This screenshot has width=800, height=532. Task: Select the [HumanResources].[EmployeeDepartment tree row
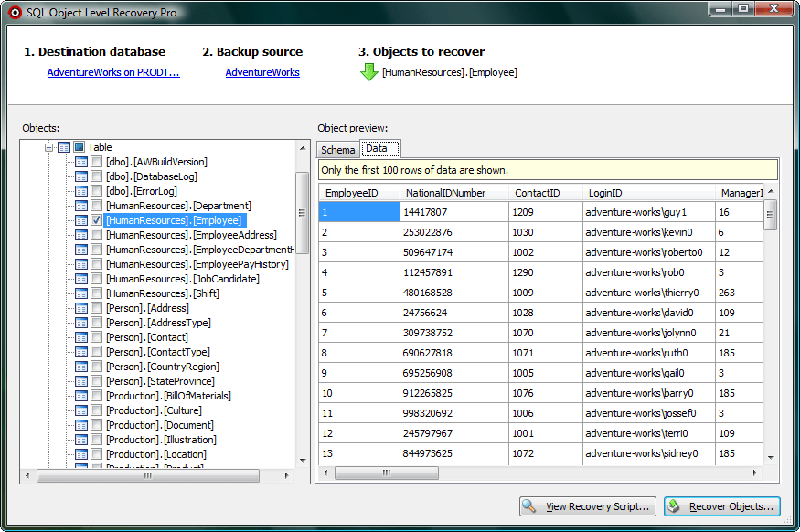pos(200,250)
